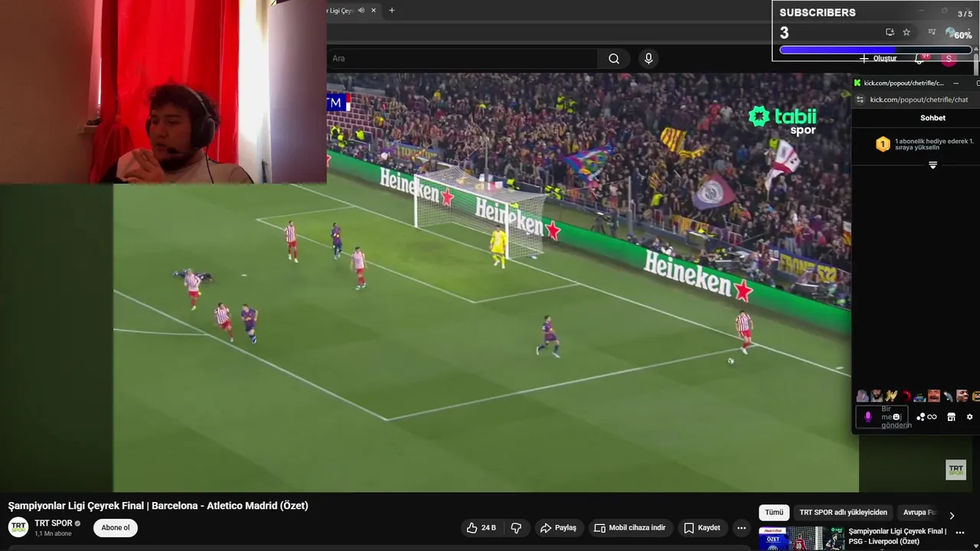Open chat settings gear icon
Image resolution: width=980 pixels, height=551 pixels.
pos(969,417)
